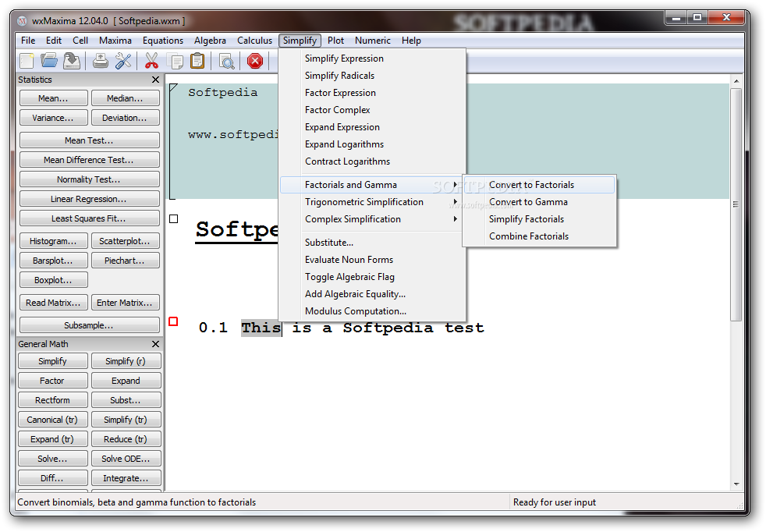This screenshot has height=532, width=766.
Task: Click the scrollbar down arrow
Action: [736, 484]
